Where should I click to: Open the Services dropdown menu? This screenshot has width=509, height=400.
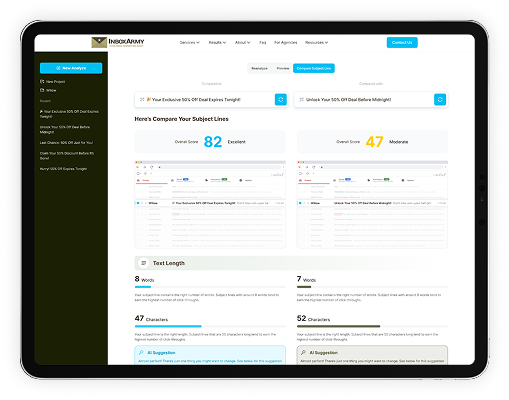(189, 42)
